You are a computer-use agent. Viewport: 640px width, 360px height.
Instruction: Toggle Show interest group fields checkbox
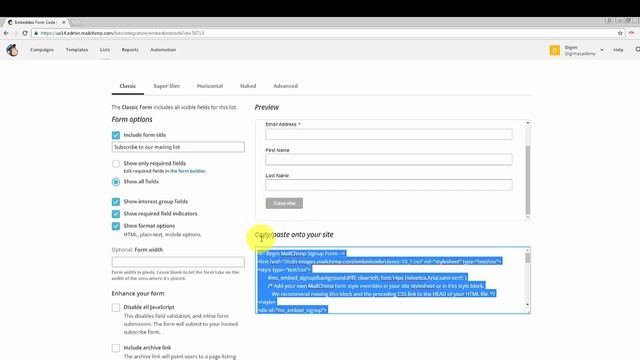tap(116, 202)
